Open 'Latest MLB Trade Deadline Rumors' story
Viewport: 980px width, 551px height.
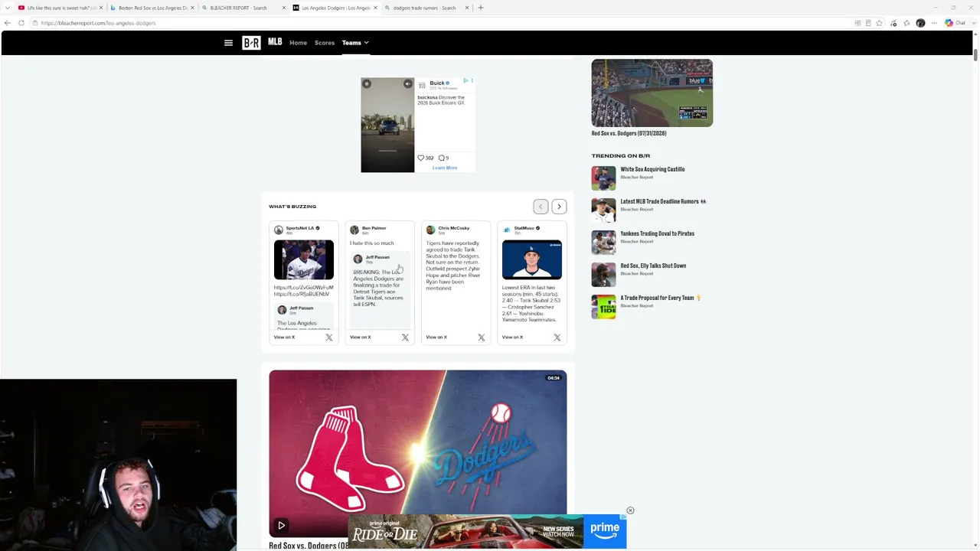[663, 201]
